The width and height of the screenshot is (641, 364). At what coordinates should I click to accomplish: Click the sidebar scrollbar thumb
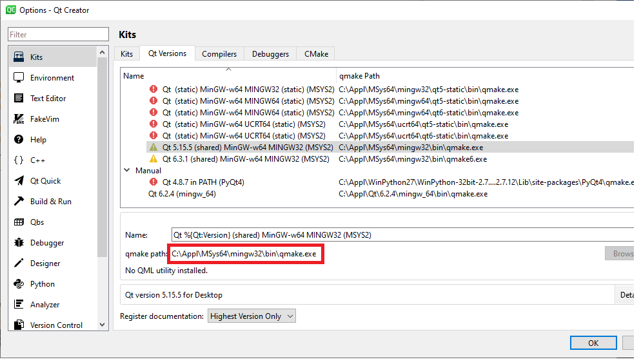102,157
